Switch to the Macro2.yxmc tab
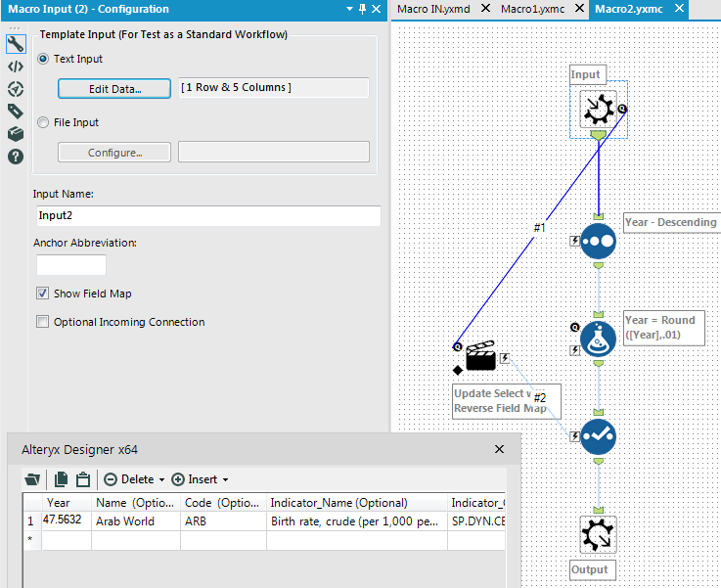721x588 pixels. 629,9
